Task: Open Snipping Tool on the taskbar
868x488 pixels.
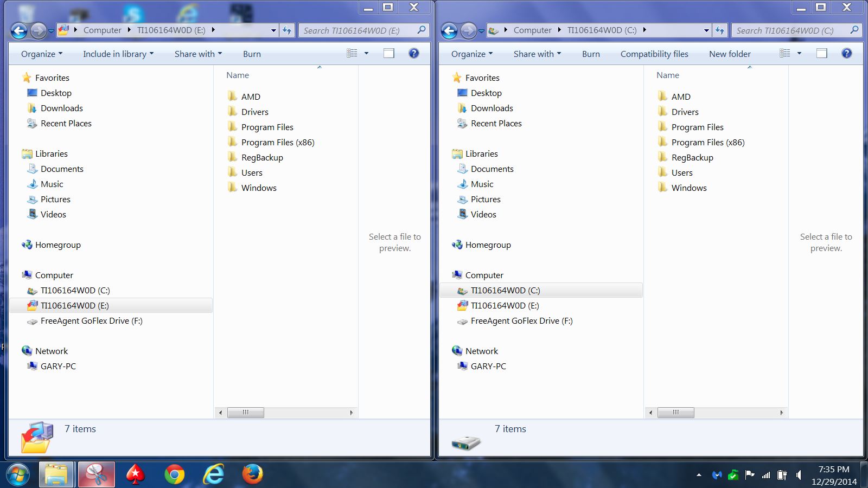Action: 97,475
